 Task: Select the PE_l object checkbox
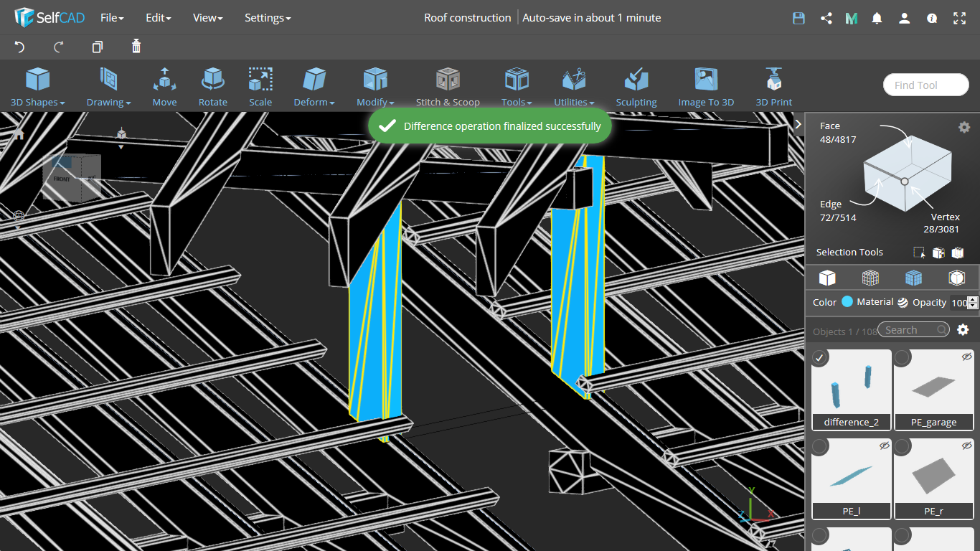pos(819,446)
